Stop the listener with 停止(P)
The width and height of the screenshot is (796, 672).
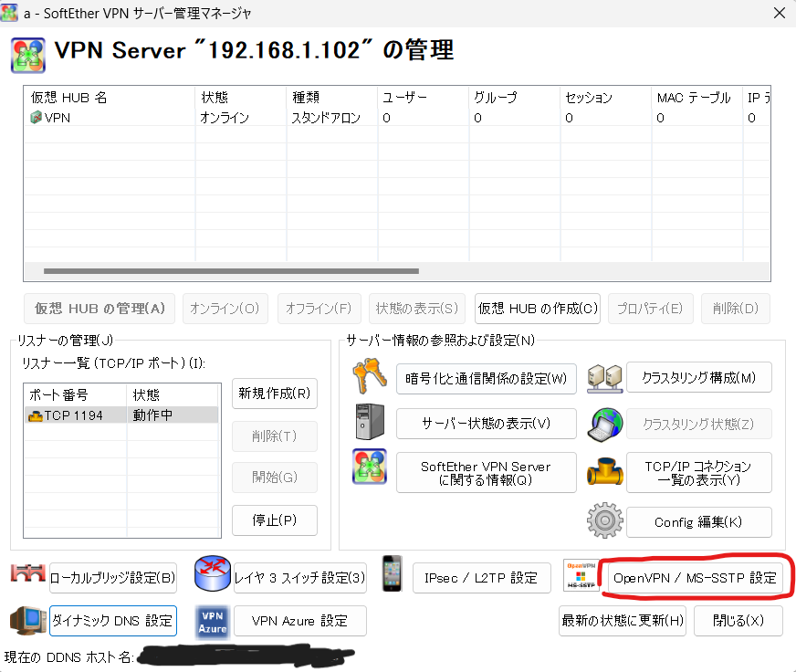(275, 520)
